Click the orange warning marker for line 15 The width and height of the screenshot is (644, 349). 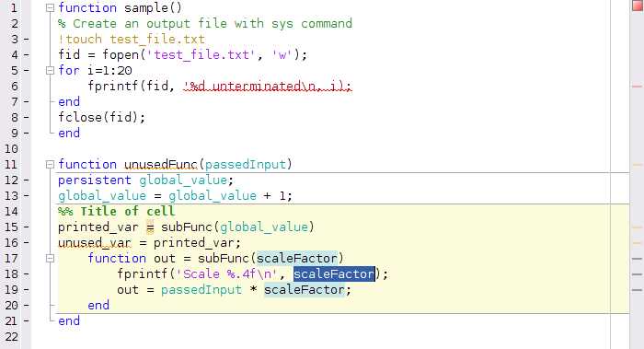pos(637,227)
